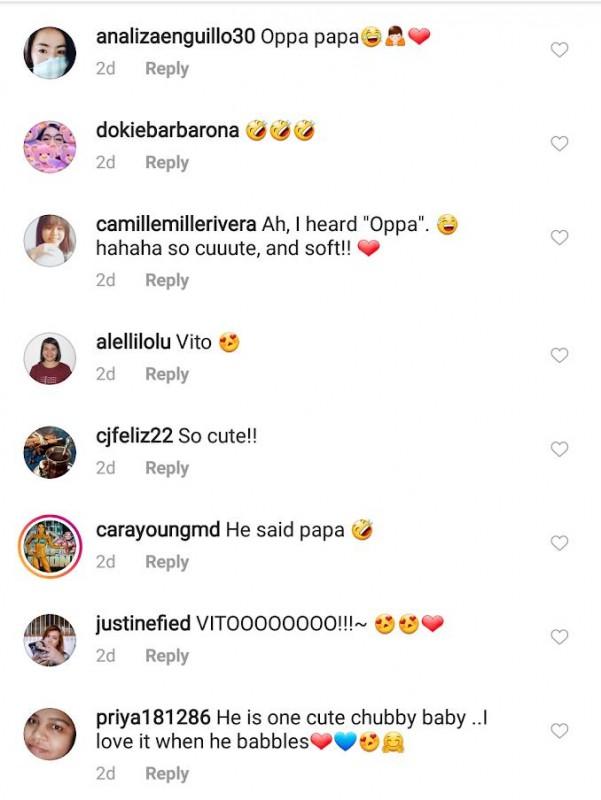View dokiebarbarona's avatar
Screen dimensions: 601x800
tap(49, 146)
